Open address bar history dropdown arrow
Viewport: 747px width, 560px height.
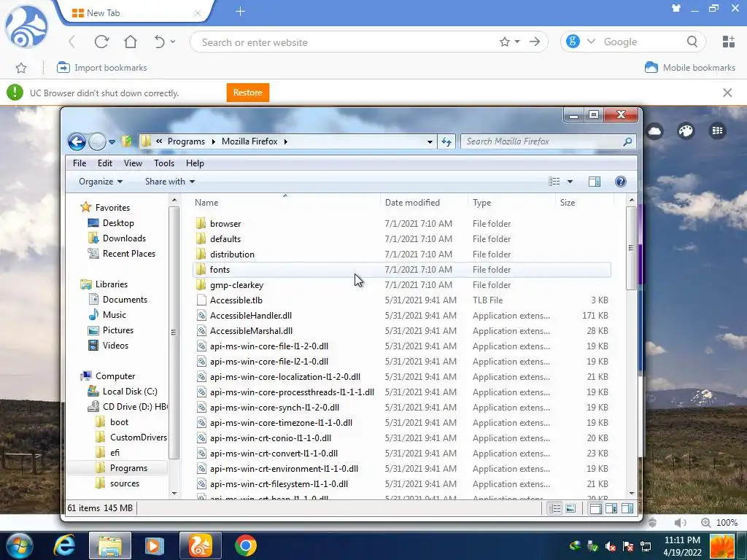coord(430,141)
